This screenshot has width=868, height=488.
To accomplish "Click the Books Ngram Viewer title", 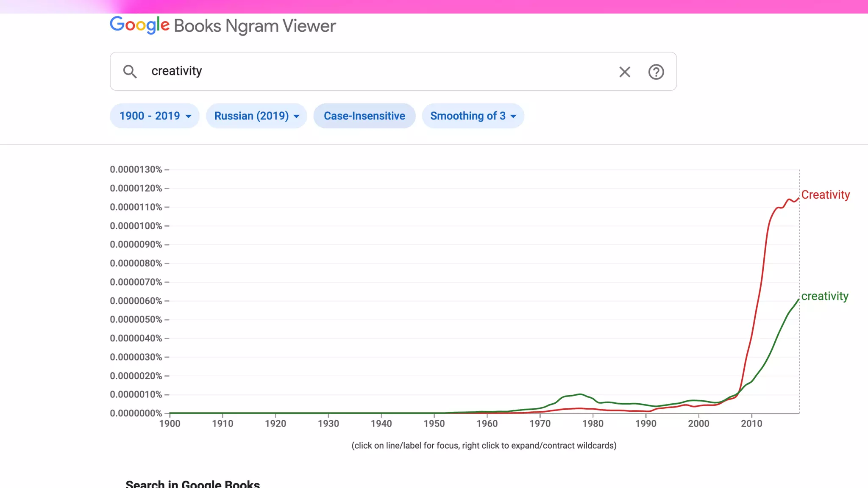I will click(x=255, y=26).
